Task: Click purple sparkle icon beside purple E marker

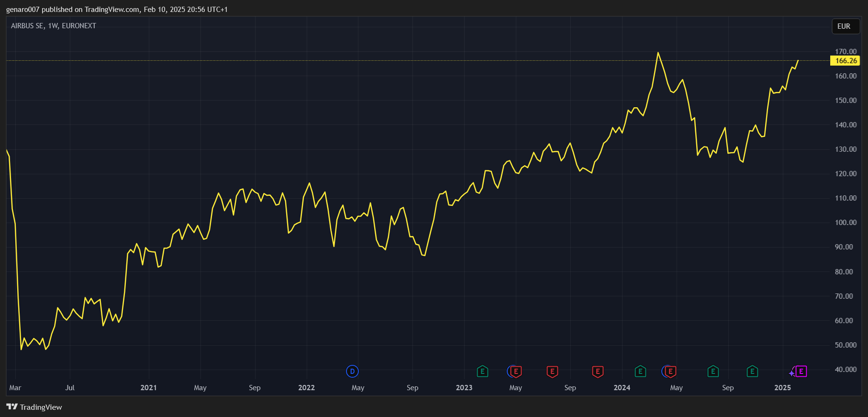Action: (791, 373)
